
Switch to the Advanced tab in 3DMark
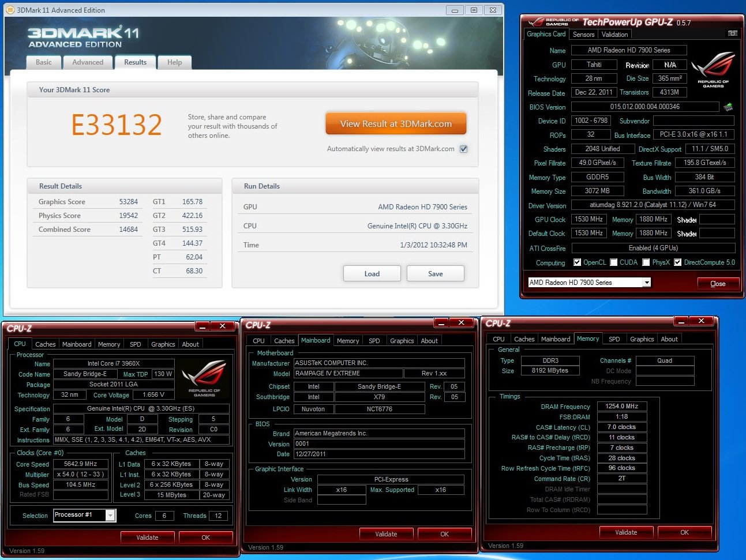88,62
